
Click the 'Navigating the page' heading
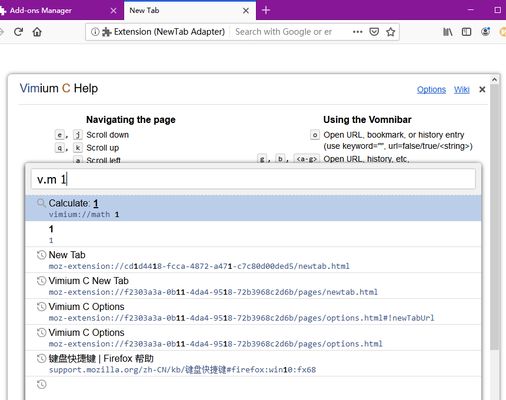coord(131,120)
